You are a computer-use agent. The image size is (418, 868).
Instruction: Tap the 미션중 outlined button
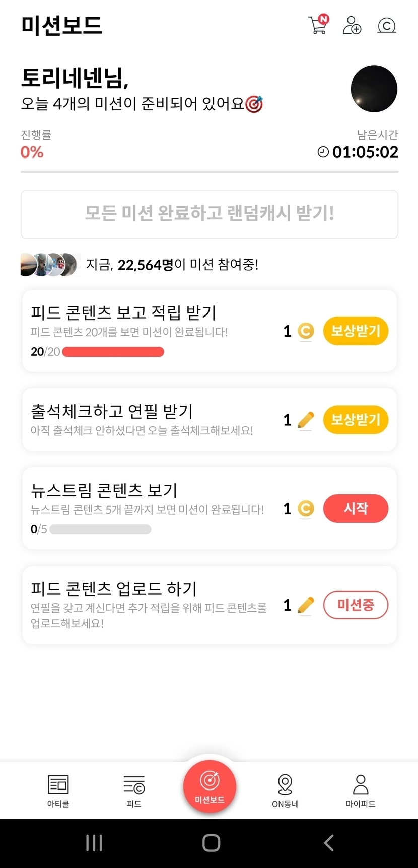click(355, 605)
